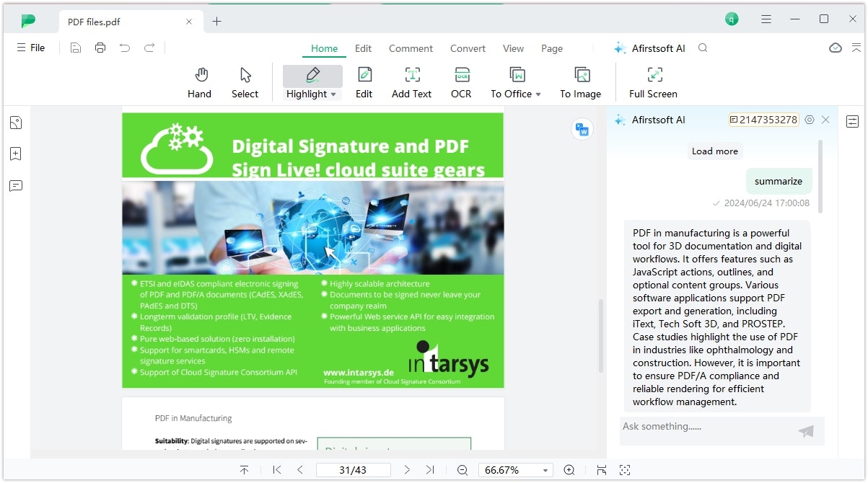Open the hamburger menu in title bar
The height and width of the screenshot is (483, 868).
(767, 19)
